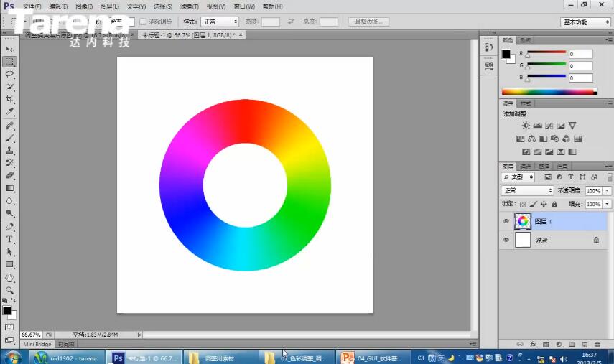Select the Path Selection tool

(10, 252)
